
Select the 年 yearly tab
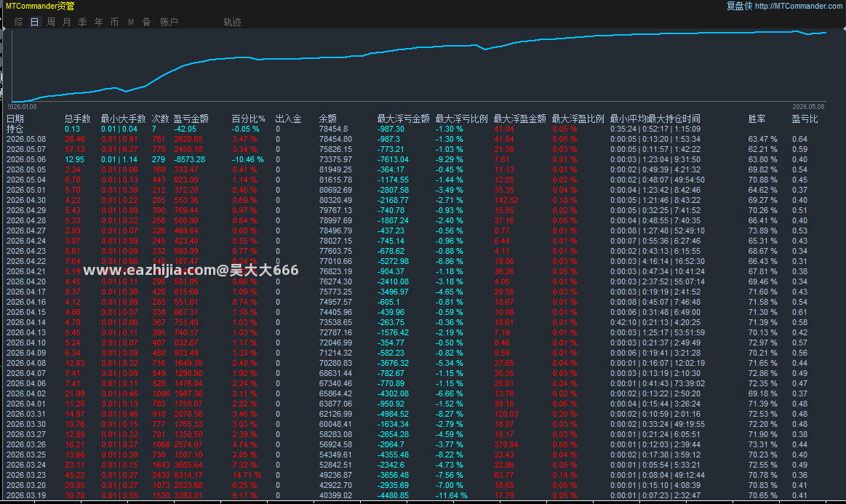tap(99, 22)
